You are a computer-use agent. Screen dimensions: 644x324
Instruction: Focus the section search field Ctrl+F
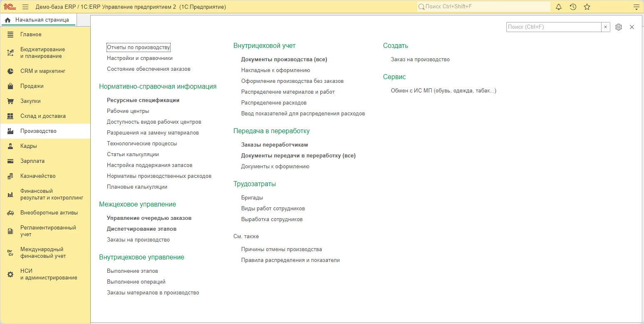click(x=554, y=27)
